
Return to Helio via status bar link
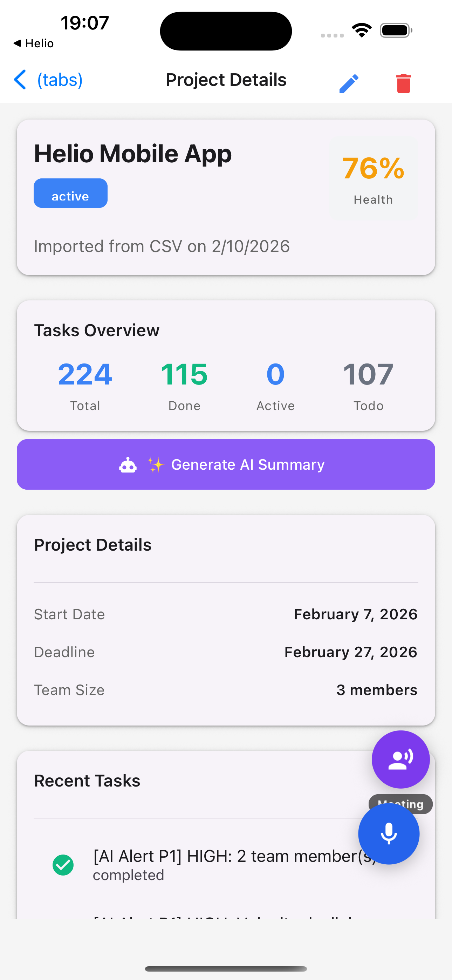coord(34,43)
